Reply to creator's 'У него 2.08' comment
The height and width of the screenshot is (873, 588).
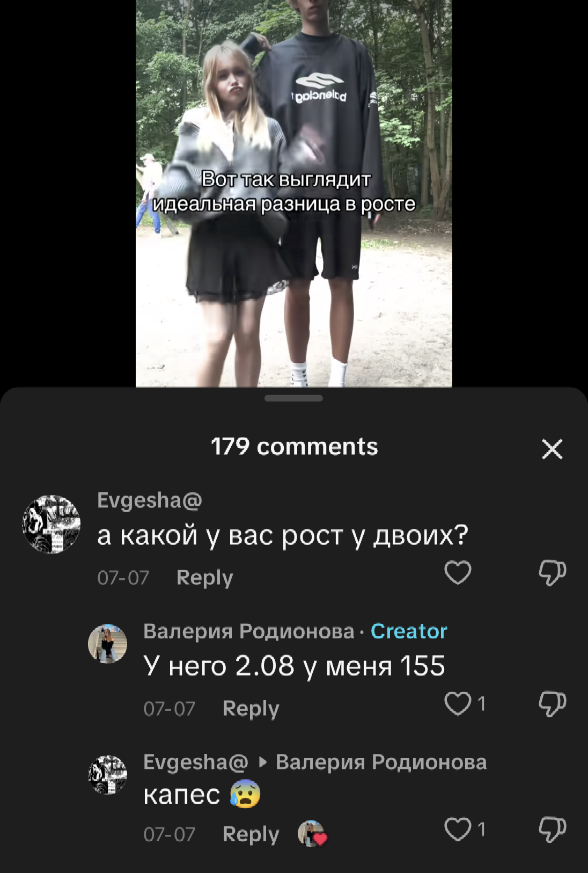point(251,709)
